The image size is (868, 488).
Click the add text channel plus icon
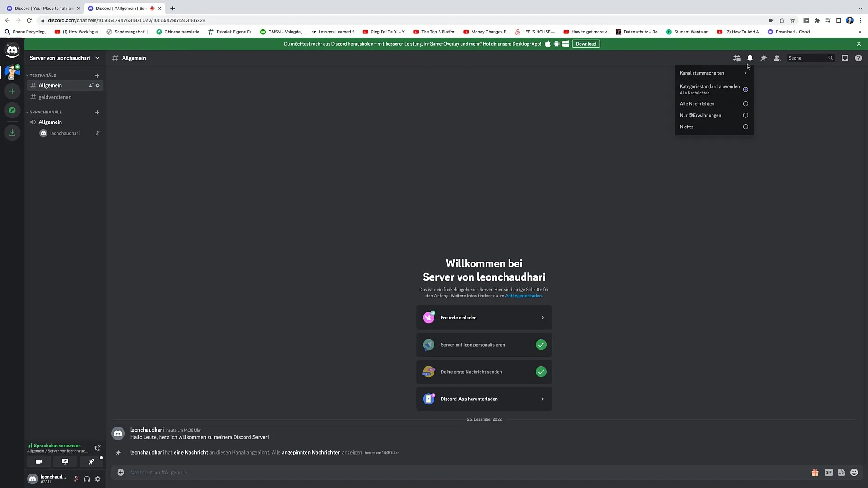(x=97, y=75)
